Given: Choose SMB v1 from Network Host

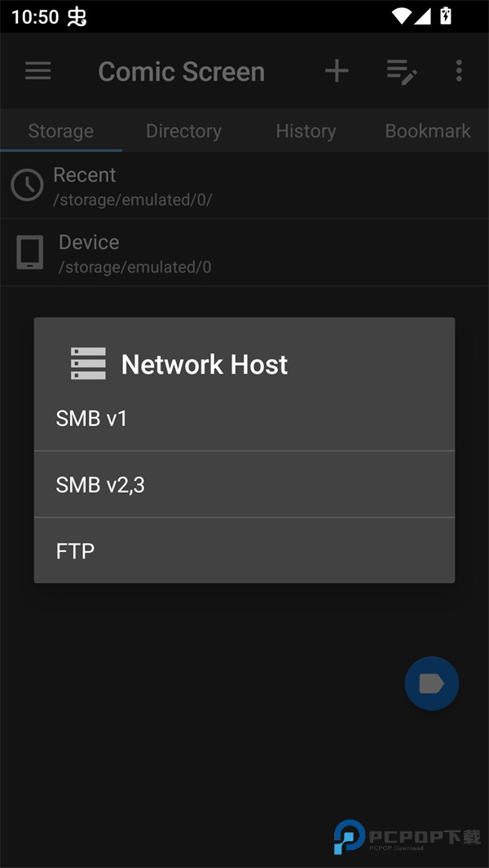Looking at the screenshot, I should coord(244,419).
